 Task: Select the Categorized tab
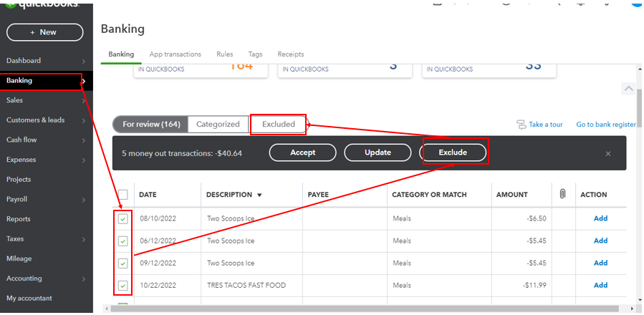pos(218,124)
